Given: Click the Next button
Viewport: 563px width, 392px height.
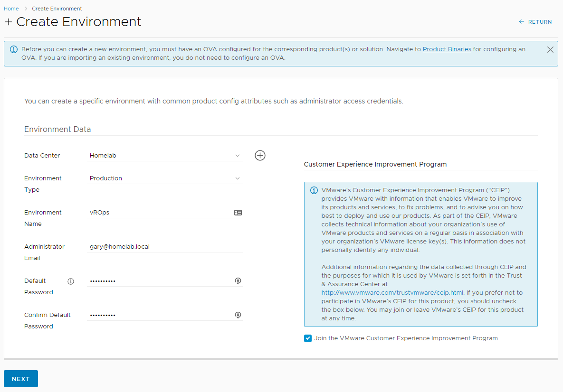Looking at the screenshot, I should (x=21, y=379).
